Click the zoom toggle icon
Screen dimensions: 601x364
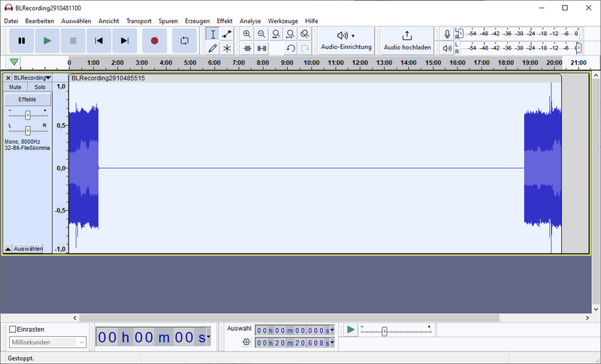pyautogui.click(x=304, y=34)
